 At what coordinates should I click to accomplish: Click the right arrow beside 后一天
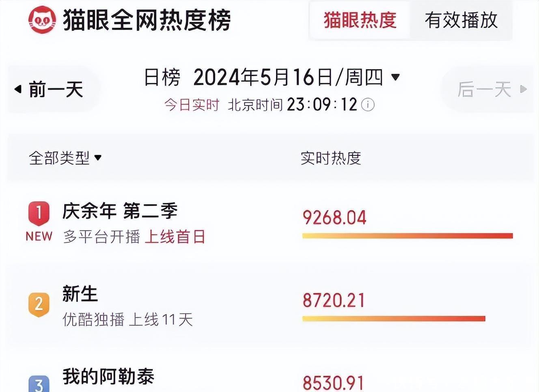coord(524,89)
